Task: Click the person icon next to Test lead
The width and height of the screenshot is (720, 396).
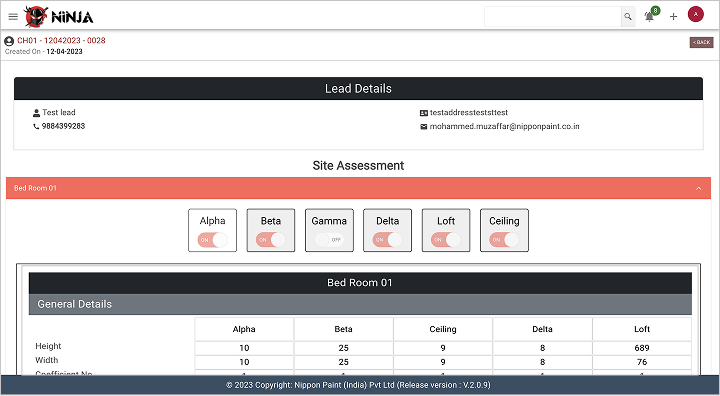Action: click(x=36, y=113)
